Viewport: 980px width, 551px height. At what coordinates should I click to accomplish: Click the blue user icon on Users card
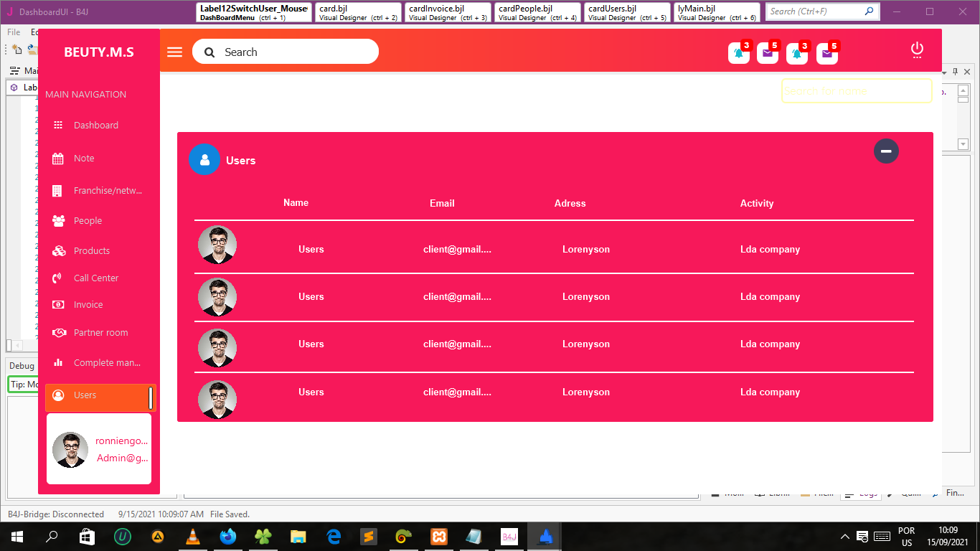tap(204, 159)
